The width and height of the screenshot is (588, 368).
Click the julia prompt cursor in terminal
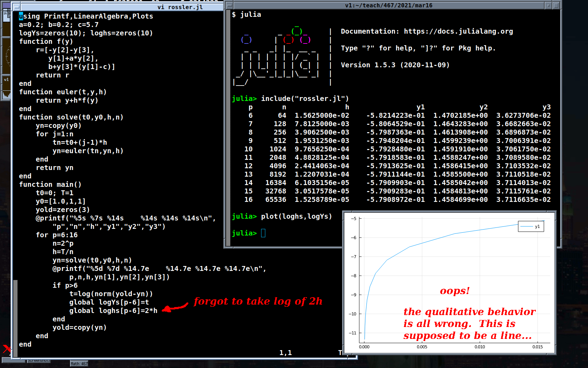click(x=263, y=233)
